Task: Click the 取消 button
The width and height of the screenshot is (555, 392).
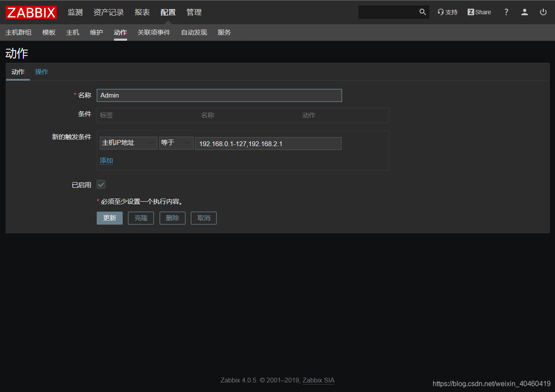Action: click(204, 218)
